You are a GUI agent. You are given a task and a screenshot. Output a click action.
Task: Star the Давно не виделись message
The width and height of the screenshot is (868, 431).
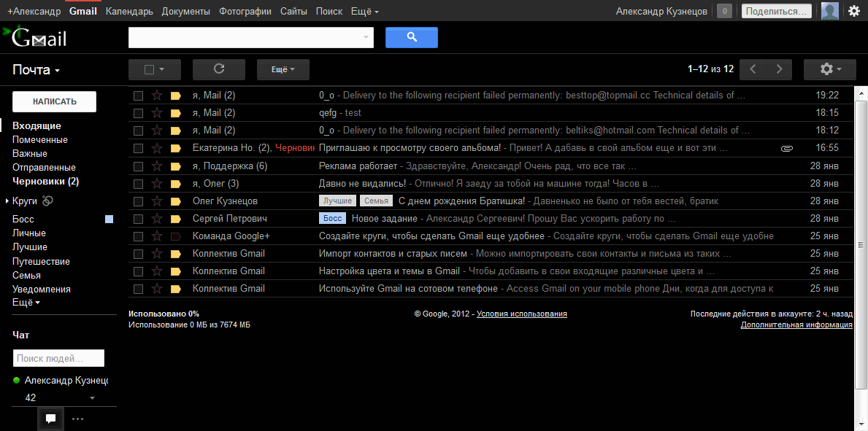(157, 183)
